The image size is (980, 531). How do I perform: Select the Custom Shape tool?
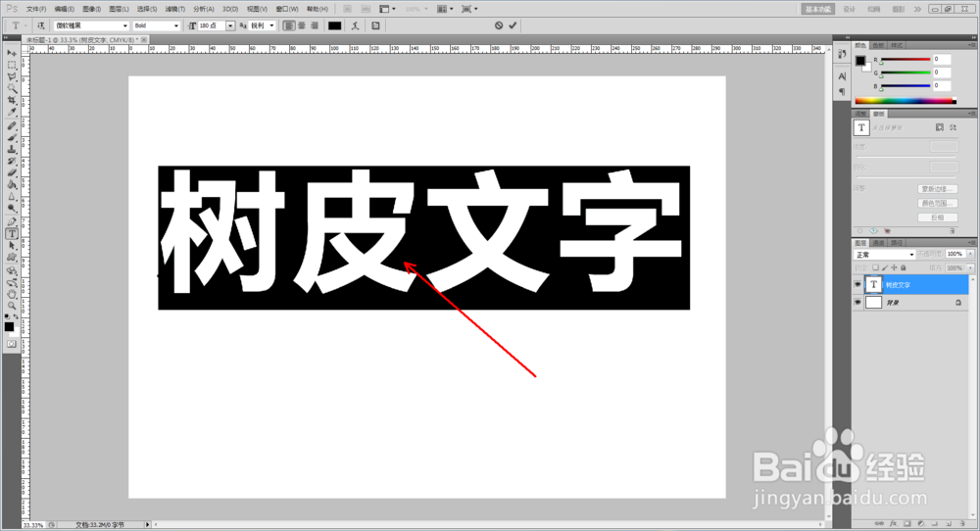coord(11,258)
